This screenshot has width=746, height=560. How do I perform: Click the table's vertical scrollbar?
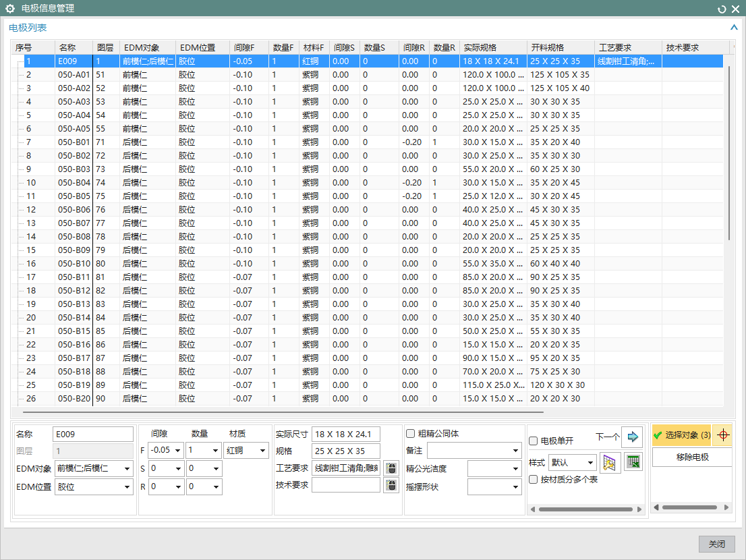tap(729, 152)
